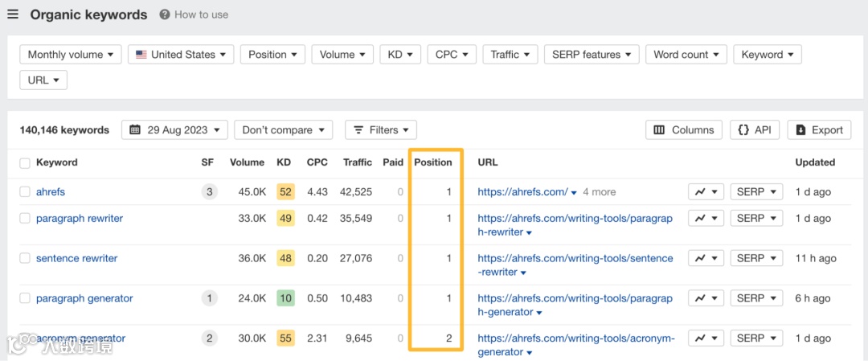Open the SERP dropdown for acronym generator

pos(757,338)
